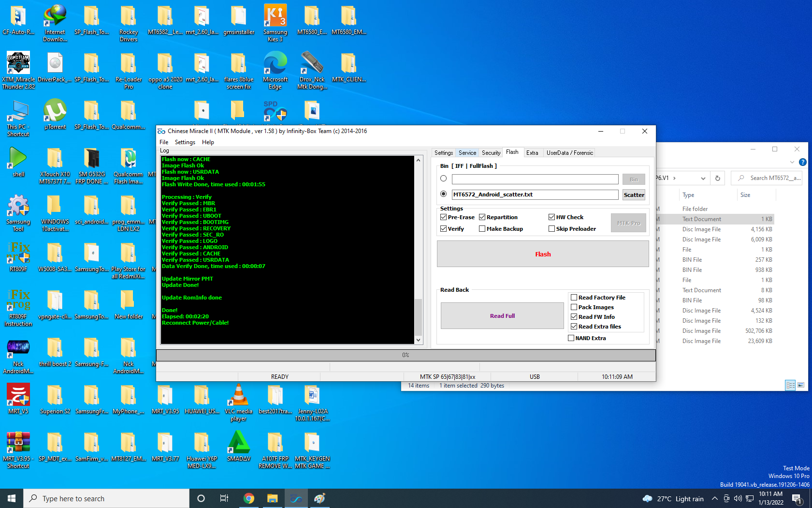Open the Help menu

[x=208, y=142]
